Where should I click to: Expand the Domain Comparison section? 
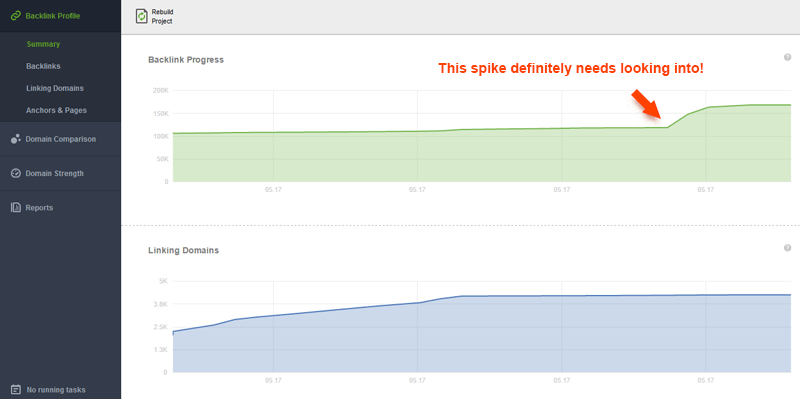click(61, 139)
